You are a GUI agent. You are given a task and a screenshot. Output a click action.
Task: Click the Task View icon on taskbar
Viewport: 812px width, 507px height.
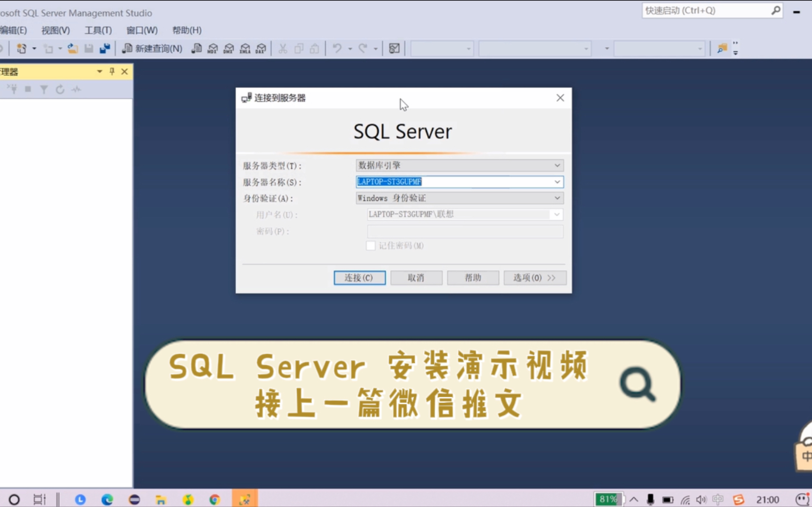pos(39,499)
